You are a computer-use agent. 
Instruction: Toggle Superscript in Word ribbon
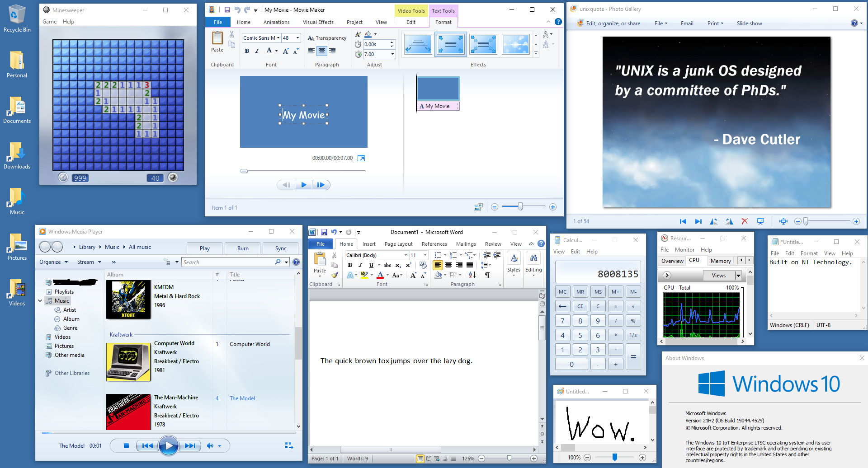point(408,265)
